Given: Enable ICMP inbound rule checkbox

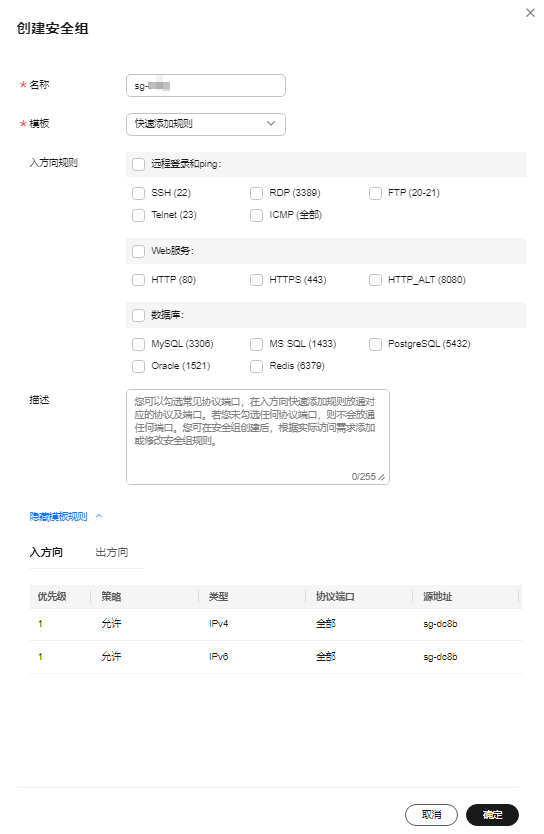Looking at the screenshot, I should pos(256,215).
